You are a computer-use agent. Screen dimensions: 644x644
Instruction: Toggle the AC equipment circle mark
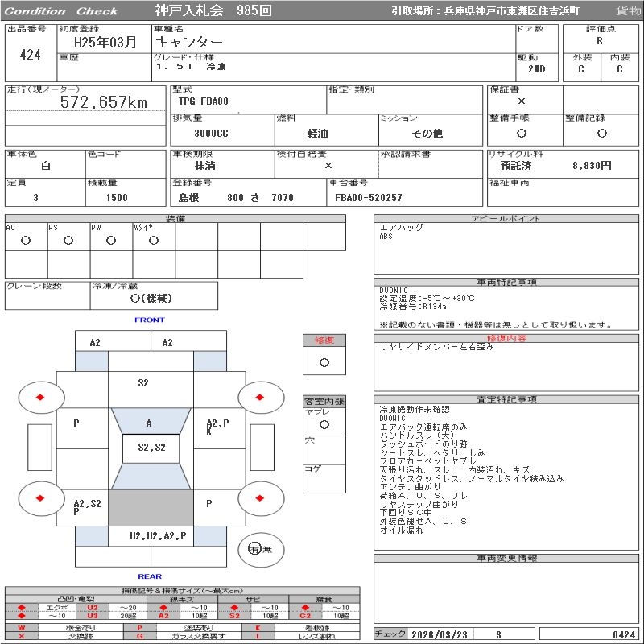click(26, 240)
